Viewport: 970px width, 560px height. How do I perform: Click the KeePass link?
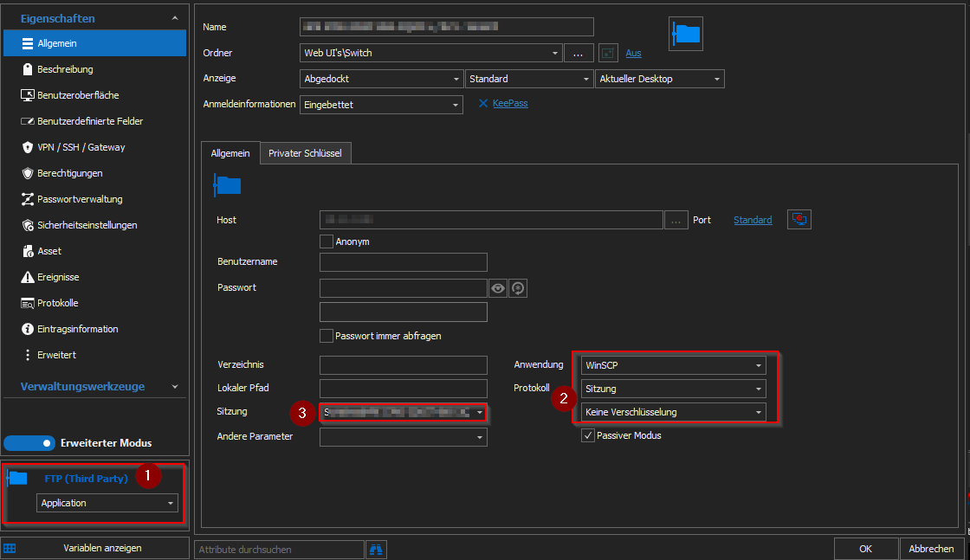(x=510, y=103)
